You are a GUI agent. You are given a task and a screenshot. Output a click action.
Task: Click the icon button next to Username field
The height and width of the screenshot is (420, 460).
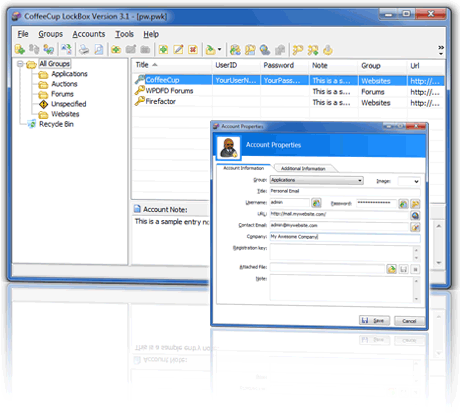pos(316,203)
